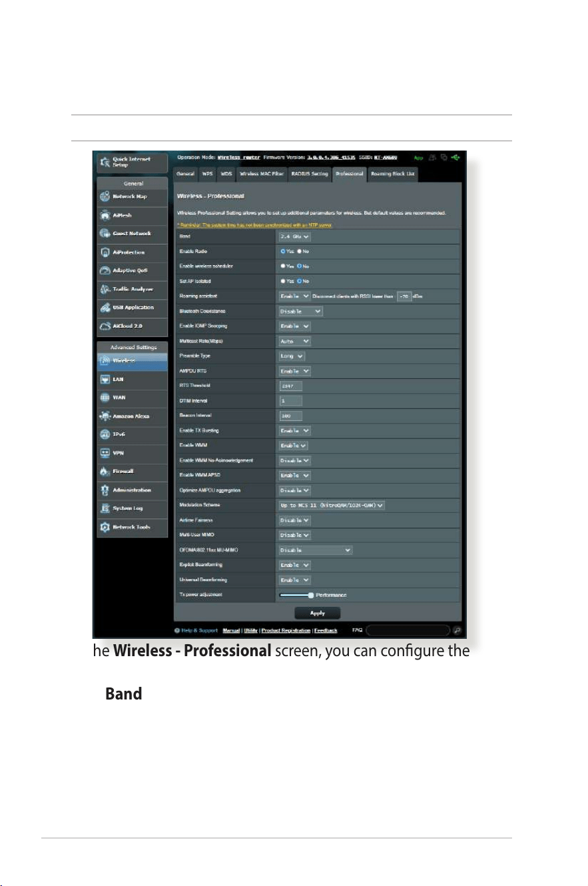This screenshot has width=588, height=886.
Task: Switch to the Roaming Block List tab
Action: [393, 173]
